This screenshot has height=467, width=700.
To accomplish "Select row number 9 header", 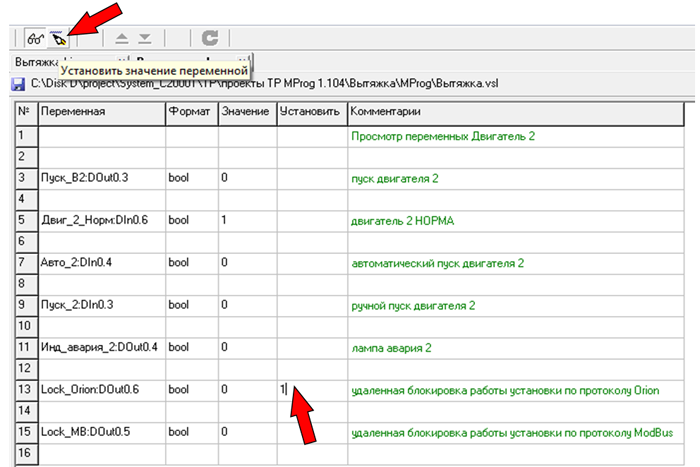I will 25,304.
